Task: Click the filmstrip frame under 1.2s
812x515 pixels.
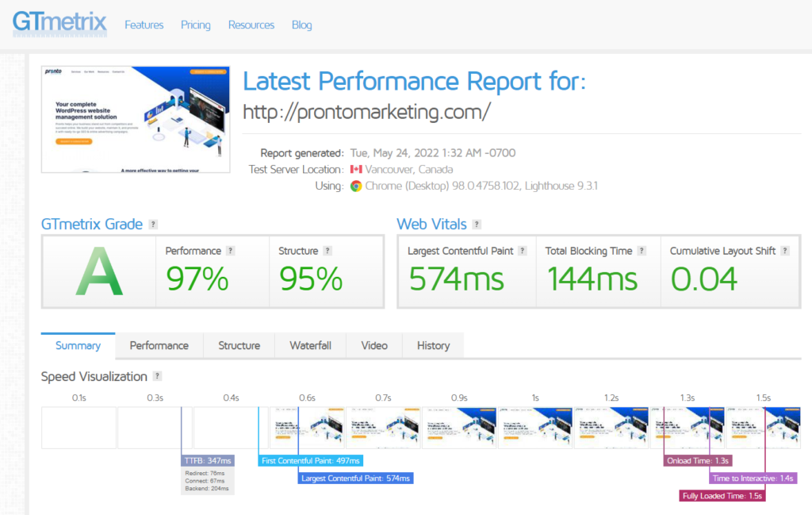Action: coord(611,428)
